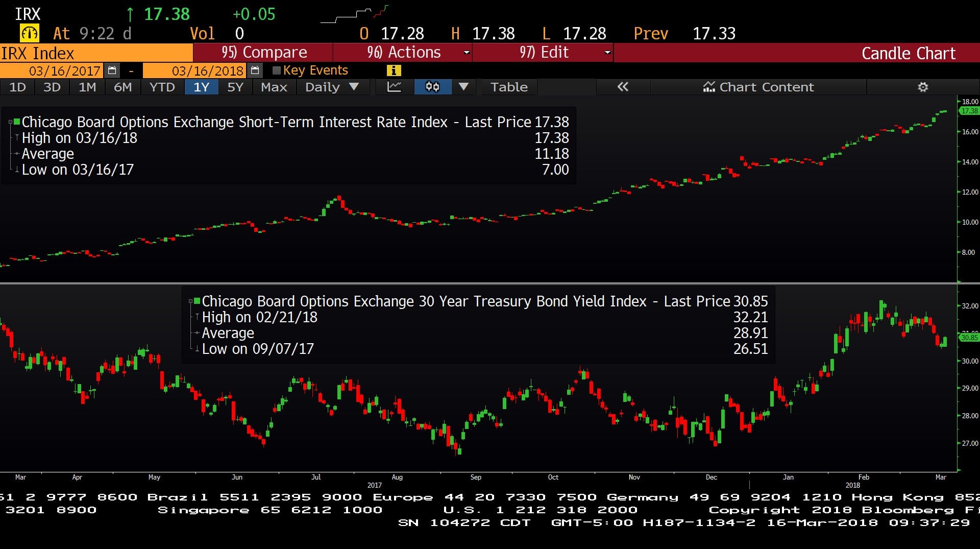The height and width of the screenshot is (549, 980).
Task: Open calendar picker for start date 03/16/2017
Action: click(112, 70)
